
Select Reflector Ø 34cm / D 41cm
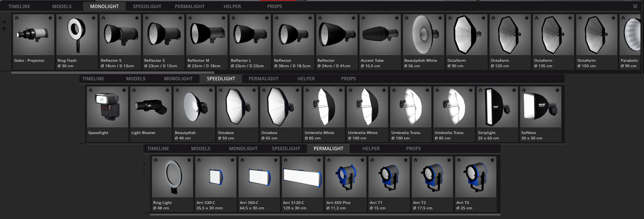[337, 42]
